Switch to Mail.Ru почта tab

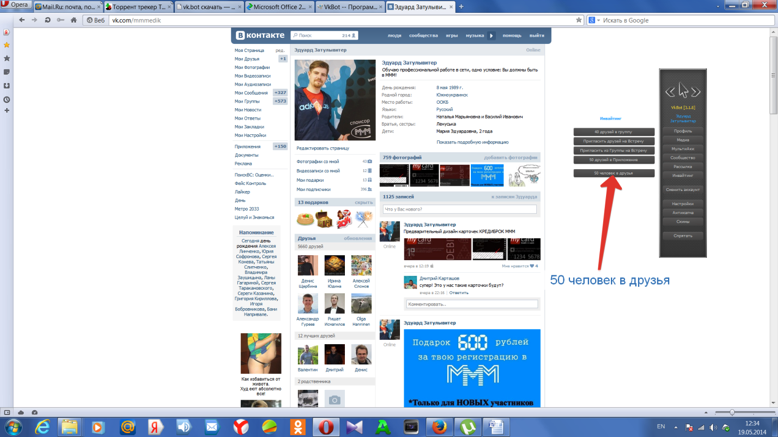pos(67,7)
